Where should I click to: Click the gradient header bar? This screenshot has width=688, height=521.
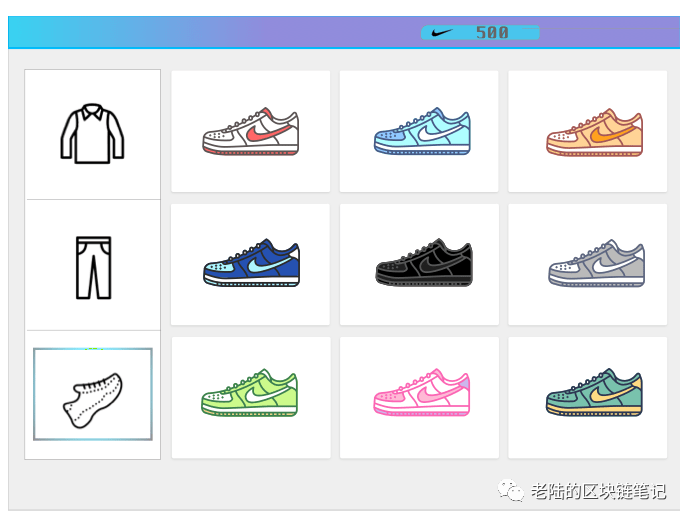[344, 32]
